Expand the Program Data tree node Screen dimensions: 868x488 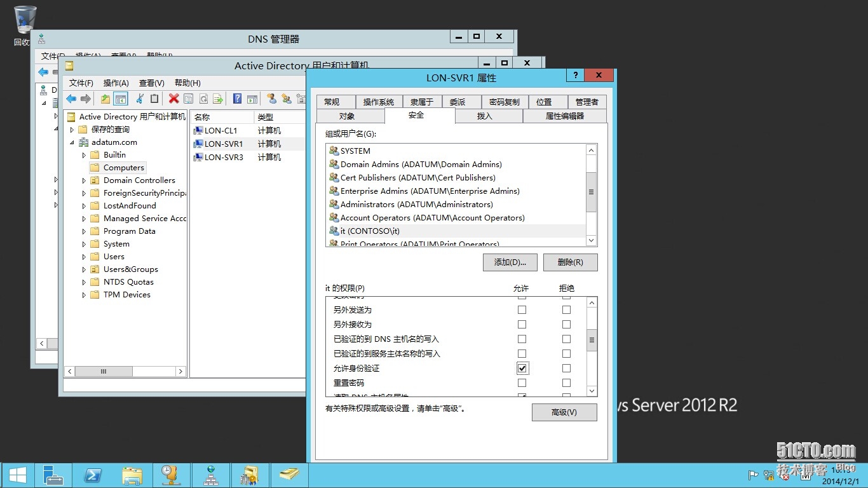(x=84, y=231)
